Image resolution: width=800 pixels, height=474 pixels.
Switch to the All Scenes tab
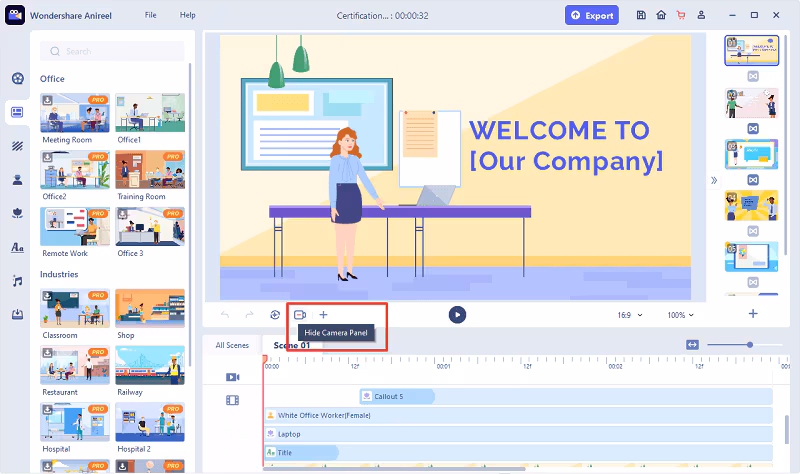[x=232, y=345]
